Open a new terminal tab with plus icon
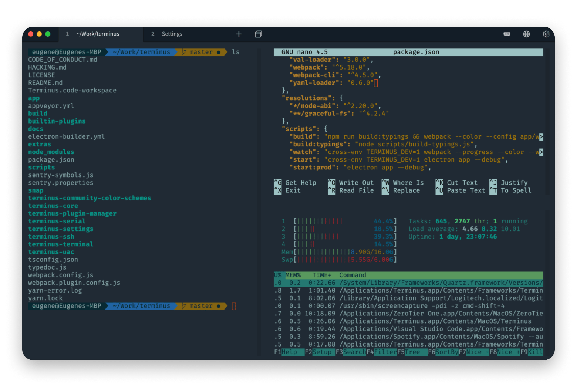Viewport: 577px width, 392px height. [x=239, y=34]
